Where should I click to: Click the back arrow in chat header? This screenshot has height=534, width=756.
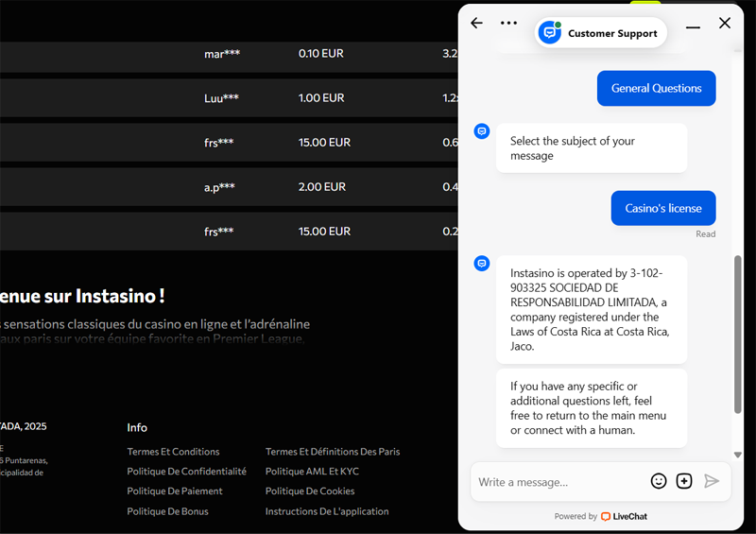pyautogui.click(x=476, y=24)
